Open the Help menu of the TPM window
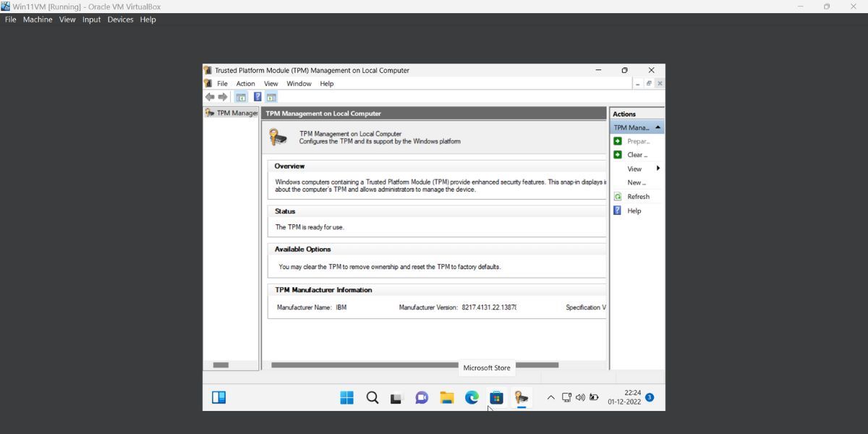The width and height of the screenshot is (868, 434). [x=327, y=84]
